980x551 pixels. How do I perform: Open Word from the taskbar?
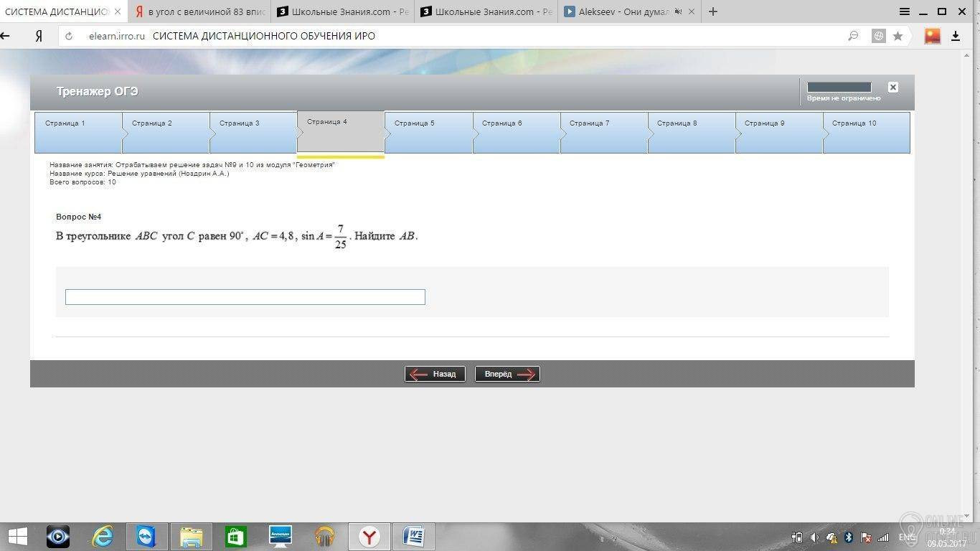click(x=414, y=536)
